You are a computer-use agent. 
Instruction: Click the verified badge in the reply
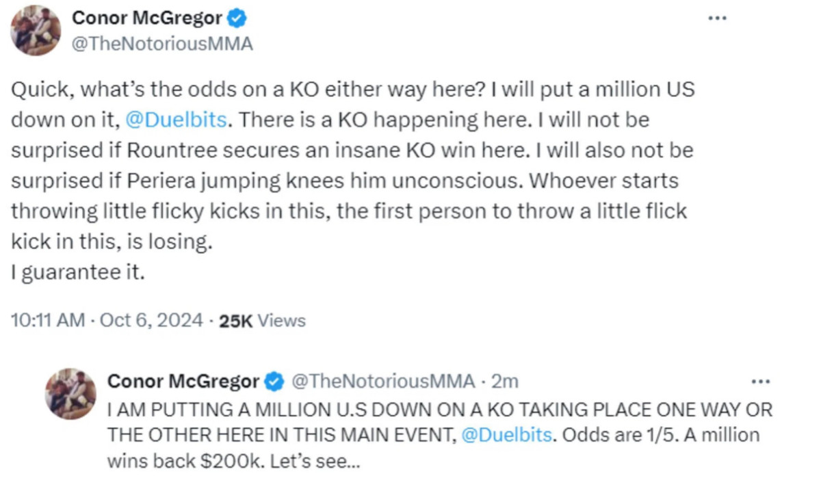coord(274,382)
